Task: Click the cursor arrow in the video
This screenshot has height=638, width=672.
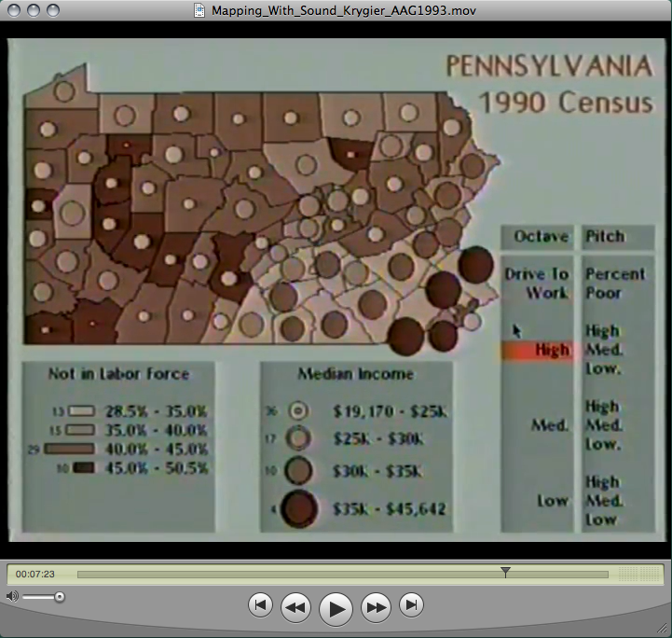Action: tap(518, 329)
